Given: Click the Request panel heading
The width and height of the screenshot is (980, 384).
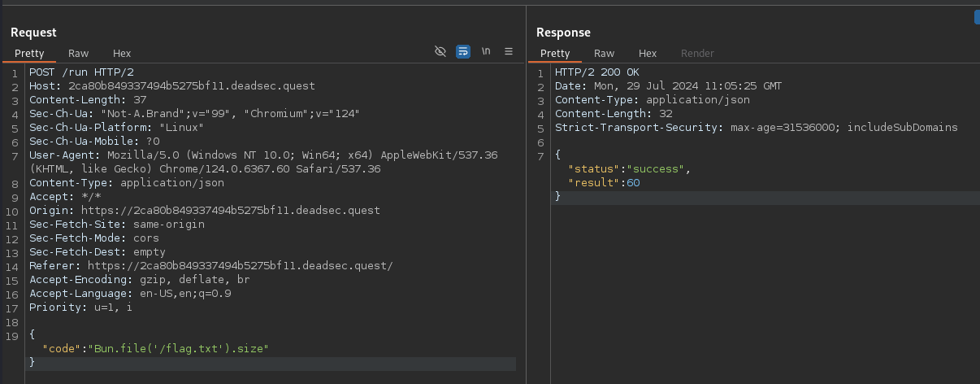Looking at the screenshot, I should click(x=33, y=33).
